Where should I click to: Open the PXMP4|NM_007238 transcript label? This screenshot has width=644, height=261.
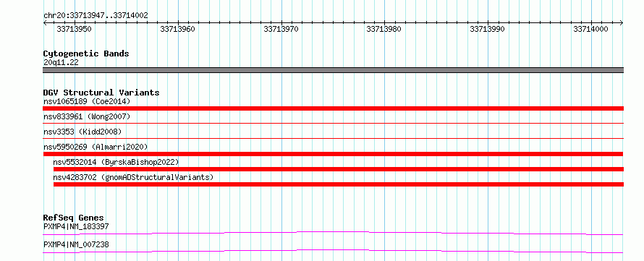coord(76,244)
